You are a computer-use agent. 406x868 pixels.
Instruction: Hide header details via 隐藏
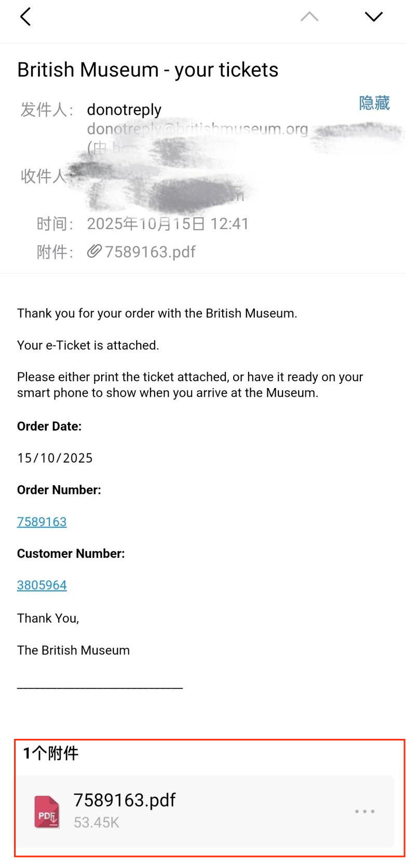pos(374,103)
